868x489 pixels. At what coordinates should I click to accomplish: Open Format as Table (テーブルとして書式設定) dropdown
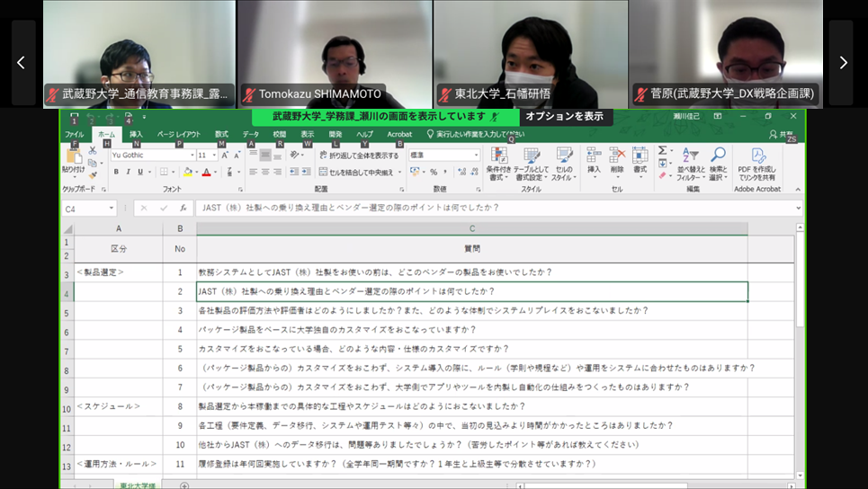click(532, 164)
